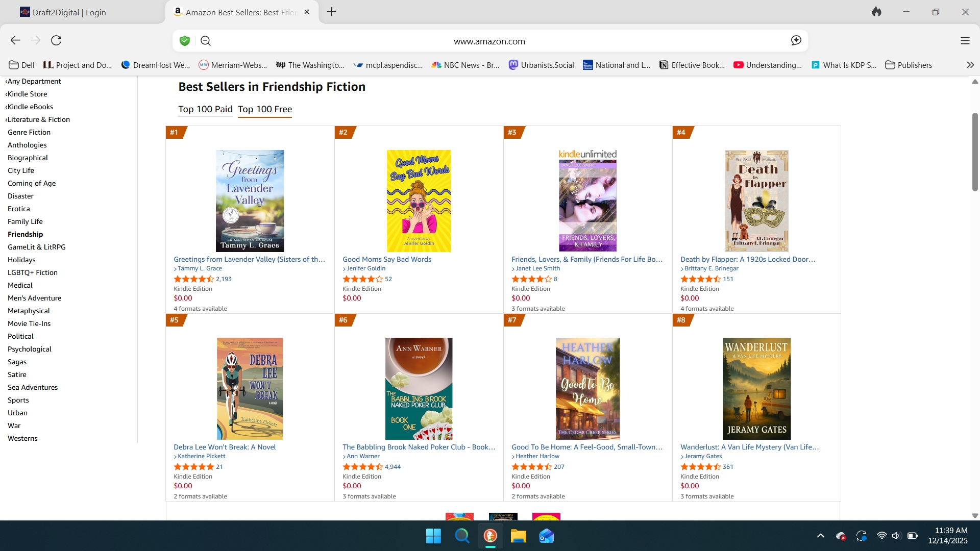Open author link Tammy L. Grace
This screenshot has height=551, width=980.
tap(200, 268)
